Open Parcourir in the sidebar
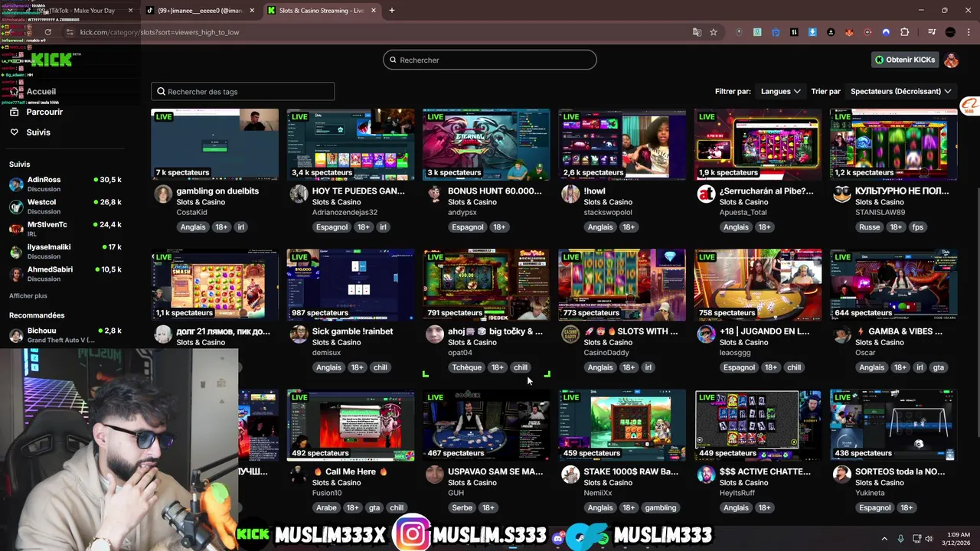 44,112
